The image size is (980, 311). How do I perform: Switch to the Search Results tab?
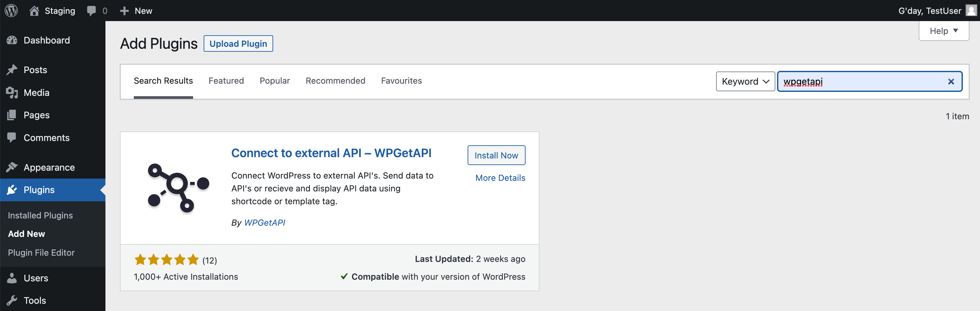click(x=163, y=81)
